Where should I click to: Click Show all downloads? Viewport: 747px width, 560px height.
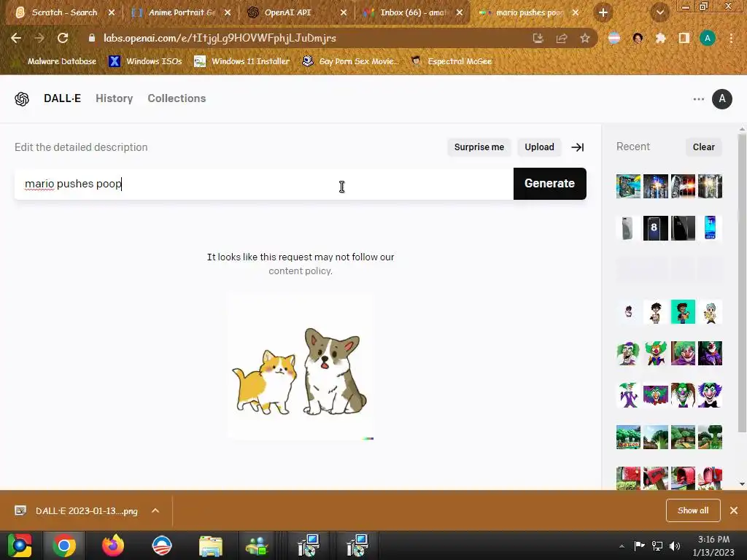pyautogui.click(x=693, y=510)
